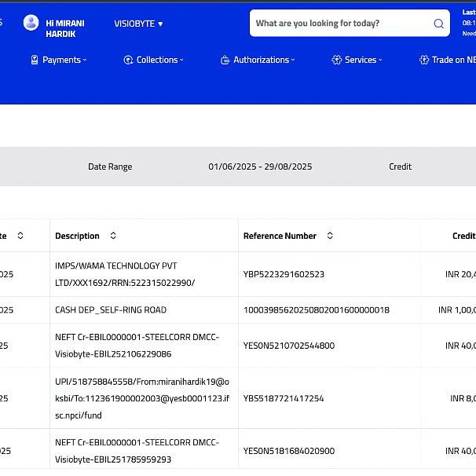
Task: Click the search magnifier icon
Action: click(x=438, y=24)
